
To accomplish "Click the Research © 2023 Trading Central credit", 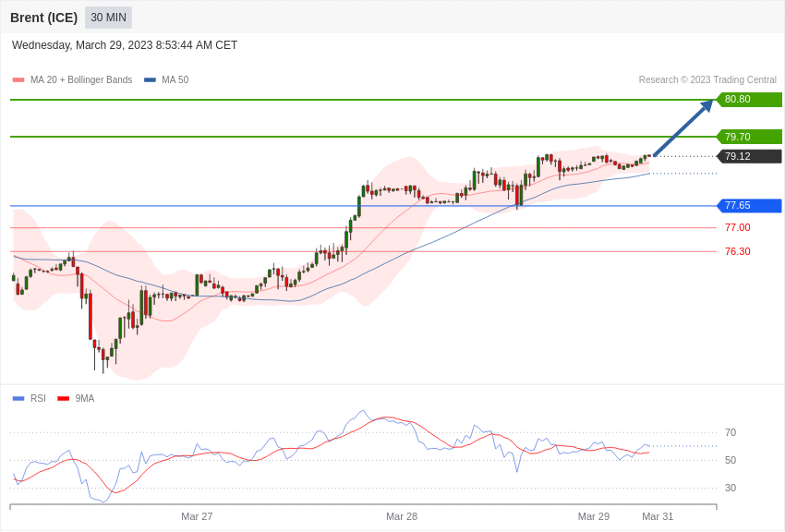I will [707, 80].
